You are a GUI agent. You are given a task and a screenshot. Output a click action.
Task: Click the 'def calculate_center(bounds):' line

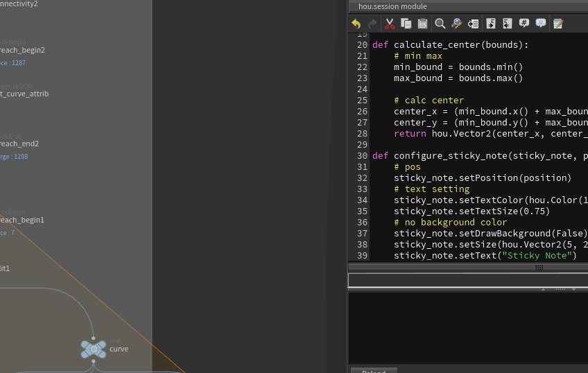[x=450, y=45]
